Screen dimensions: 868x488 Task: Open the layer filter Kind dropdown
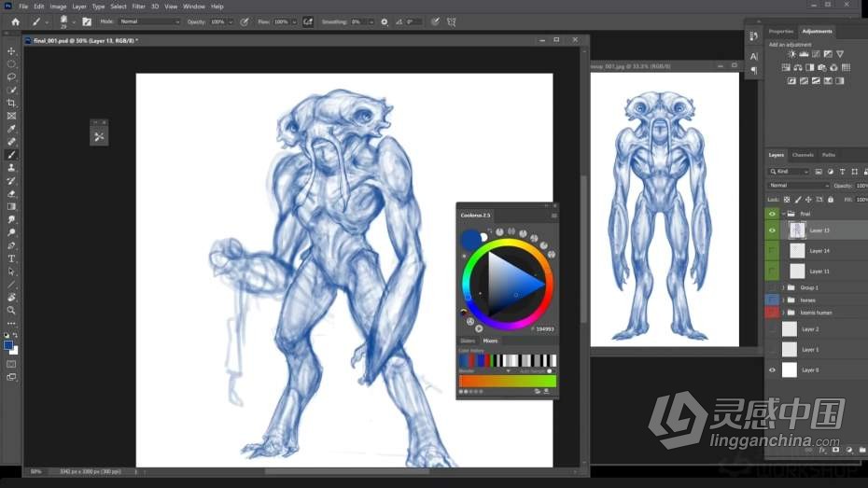[789, 172]
